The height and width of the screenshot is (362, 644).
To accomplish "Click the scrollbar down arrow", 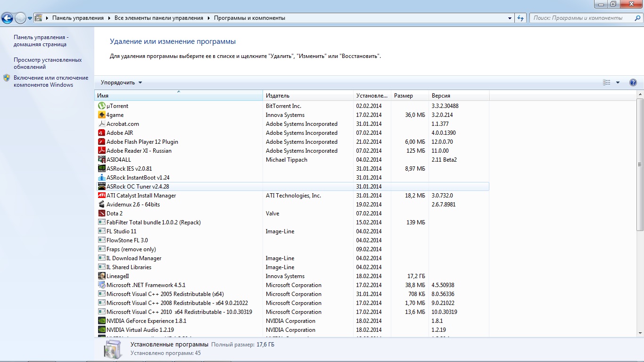I will click(640, 333).
